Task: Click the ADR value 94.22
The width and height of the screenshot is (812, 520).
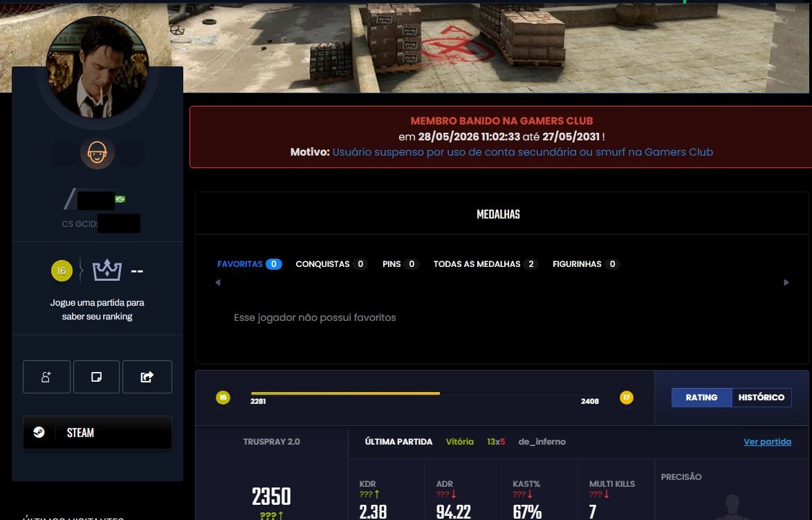Action: pos(454,512)
